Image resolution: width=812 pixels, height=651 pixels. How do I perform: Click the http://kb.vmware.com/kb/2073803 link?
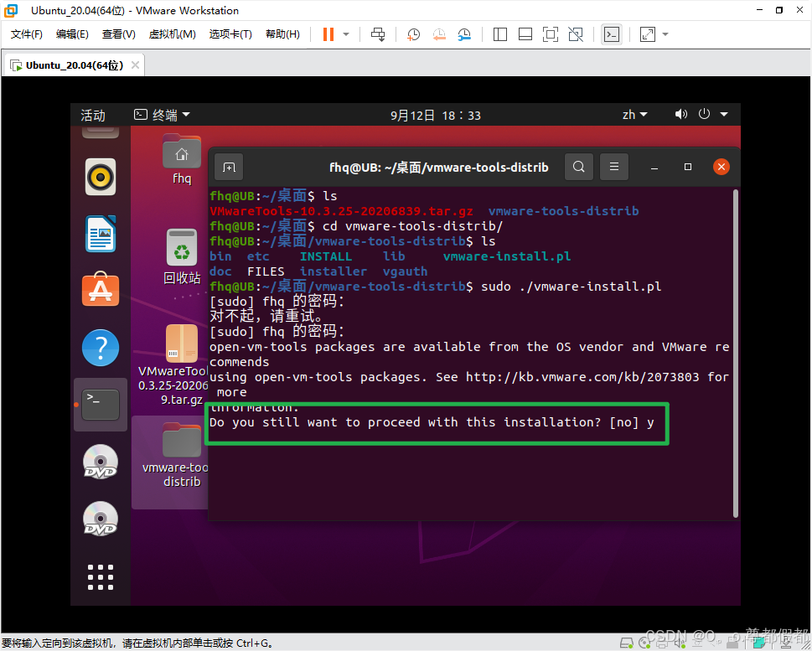(582, 377)
